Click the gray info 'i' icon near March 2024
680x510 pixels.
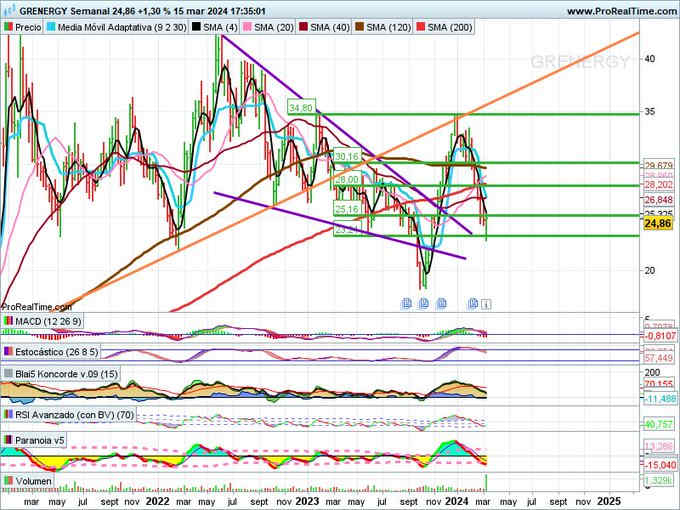[x=486, y=304]
